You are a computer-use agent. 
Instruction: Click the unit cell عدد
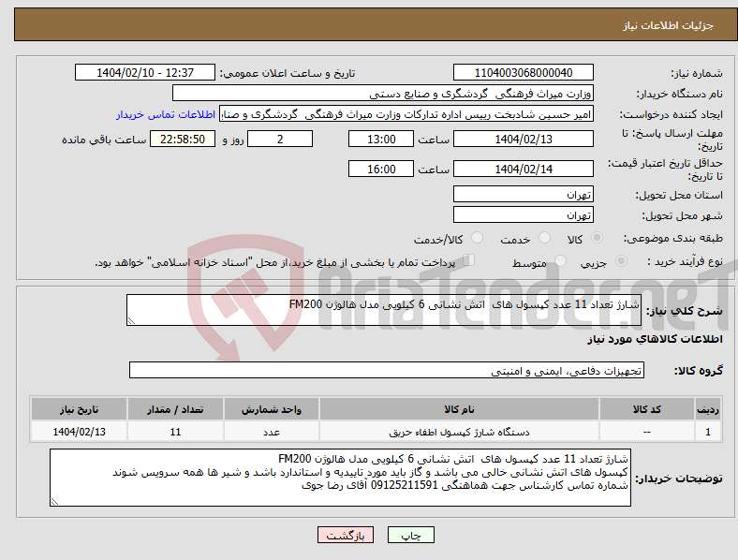point(271,432)
